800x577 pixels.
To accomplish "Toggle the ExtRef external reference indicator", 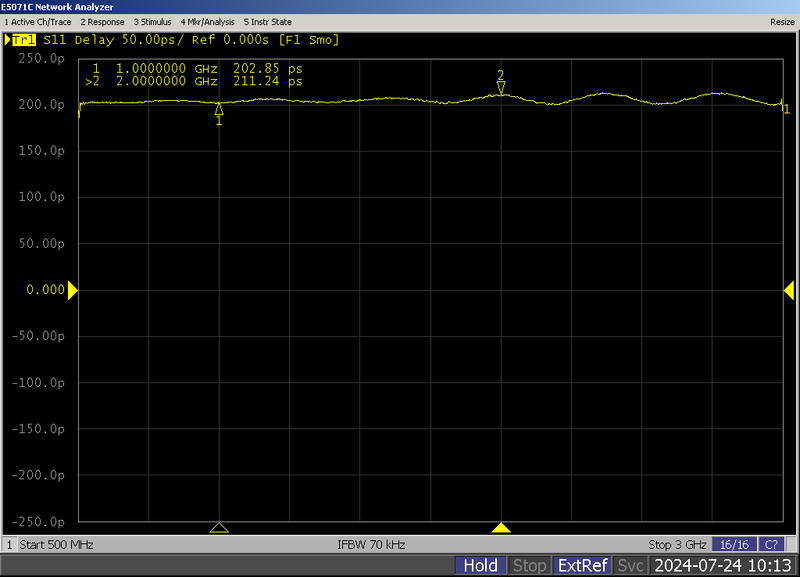I will [x=580, y=564].
